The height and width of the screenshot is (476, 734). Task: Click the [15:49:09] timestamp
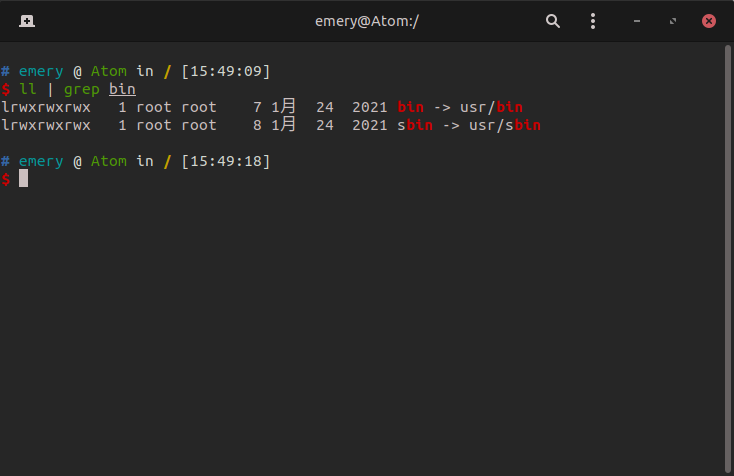(x=225, y=71)
